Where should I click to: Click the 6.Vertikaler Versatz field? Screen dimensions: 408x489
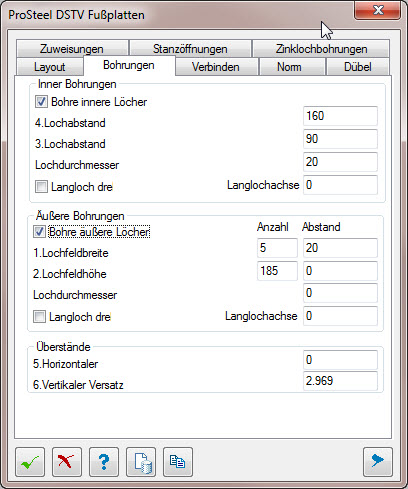340,381
